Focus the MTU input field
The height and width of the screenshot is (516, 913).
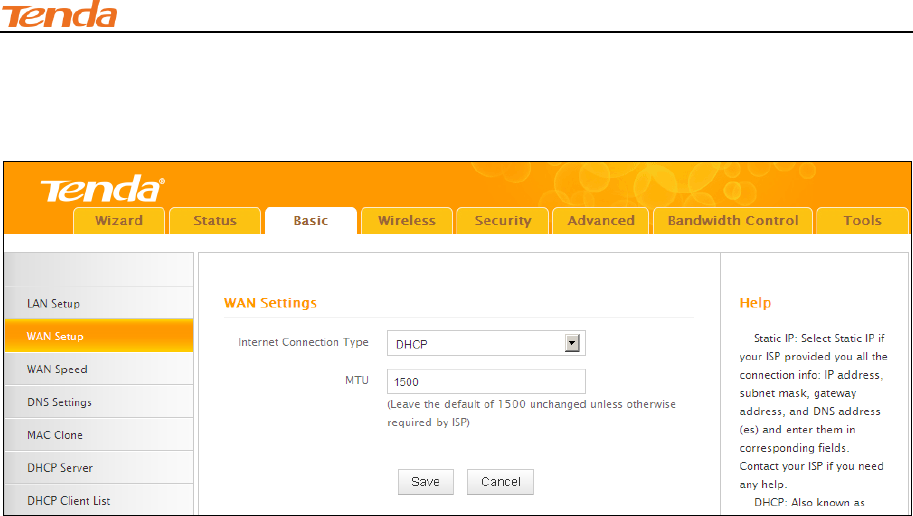pyautogui.click(x=486, y=381)
